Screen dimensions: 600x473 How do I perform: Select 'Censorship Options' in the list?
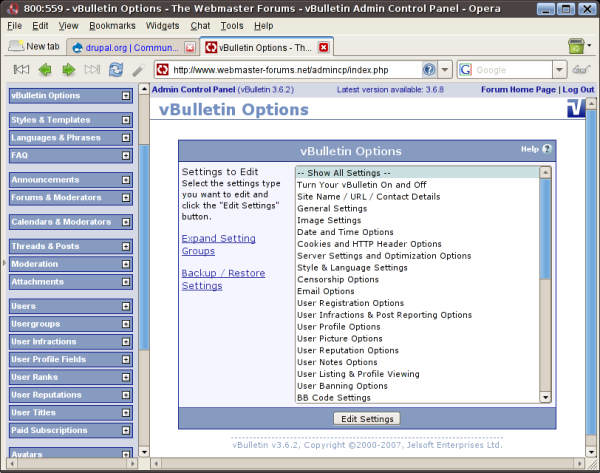(417, 279)
